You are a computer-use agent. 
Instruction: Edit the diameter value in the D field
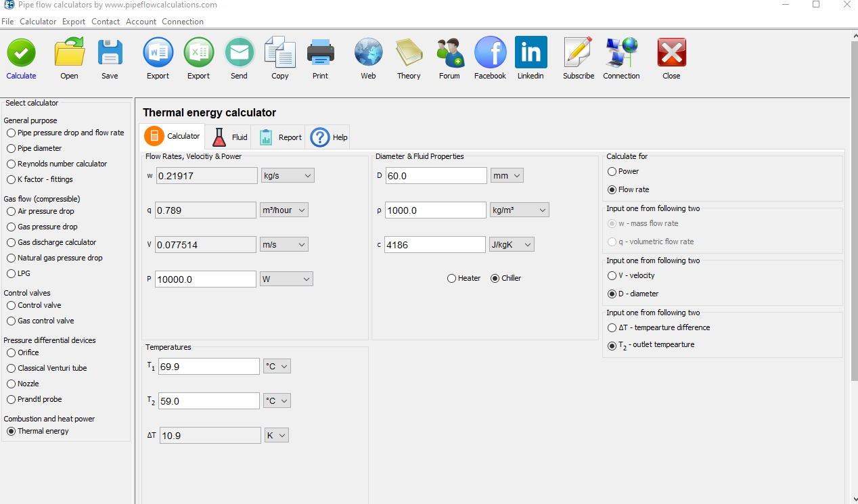click(436, 175)
